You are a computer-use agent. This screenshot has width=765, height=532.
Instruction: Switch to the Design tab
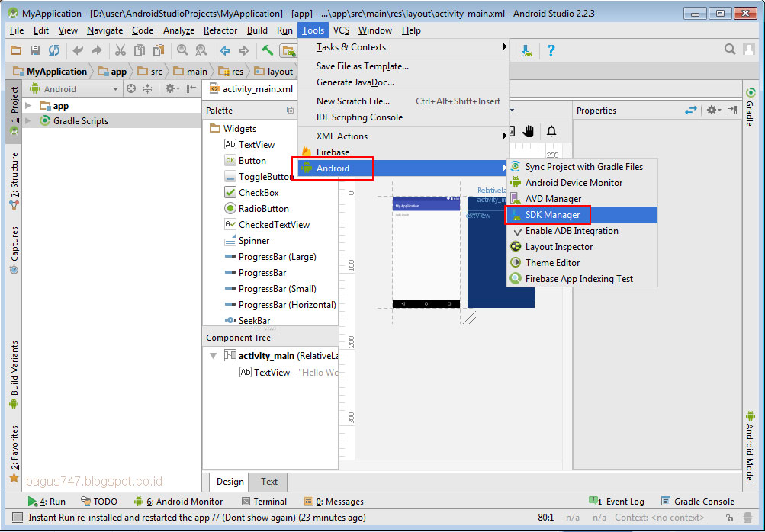[230, 482]
